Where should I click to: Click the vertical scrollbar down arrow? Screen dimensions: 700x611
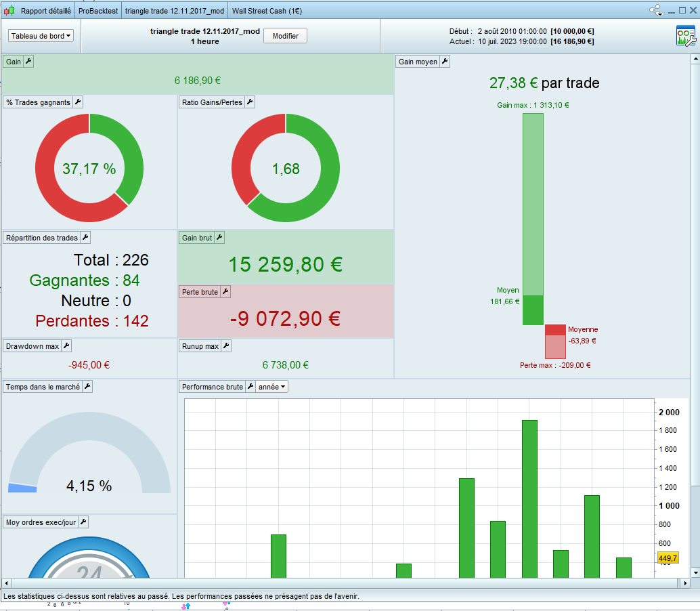coord(695,572)
